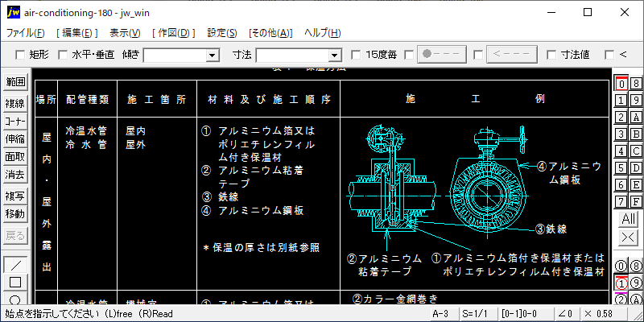This screenshot has width=644, height=322.
Task: Click the All layers button
Action: pyautogui.click(x=629, y=219)
